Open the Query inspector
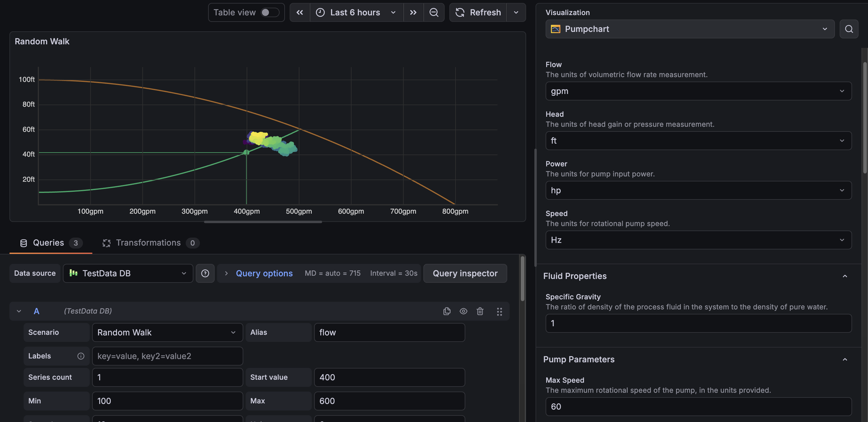Screen dimensions: 868x422 click(x=465, y=273)
